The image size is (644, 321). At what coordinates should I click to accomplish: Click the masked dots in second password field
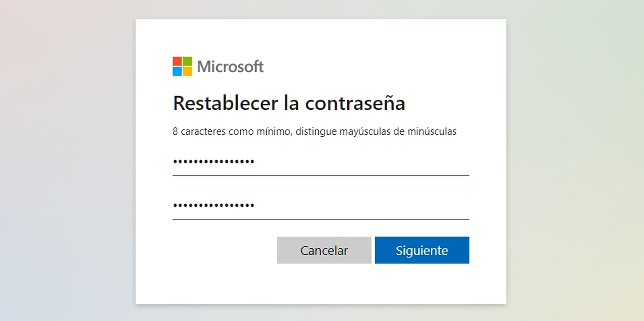click(x=214, y=205)
